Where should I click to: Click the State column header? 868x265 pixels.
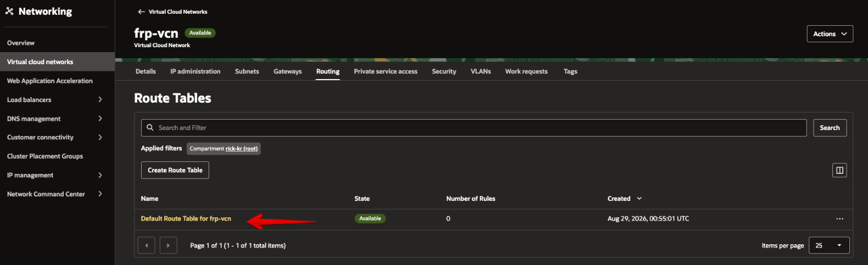pyautogui.click(x=362, y=199)
